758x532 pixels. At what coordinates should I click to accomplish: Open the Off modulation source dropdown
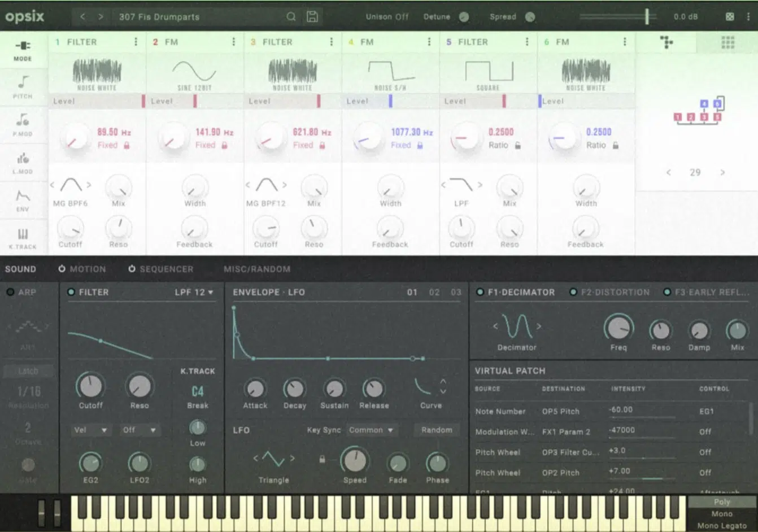coord(139,430)
